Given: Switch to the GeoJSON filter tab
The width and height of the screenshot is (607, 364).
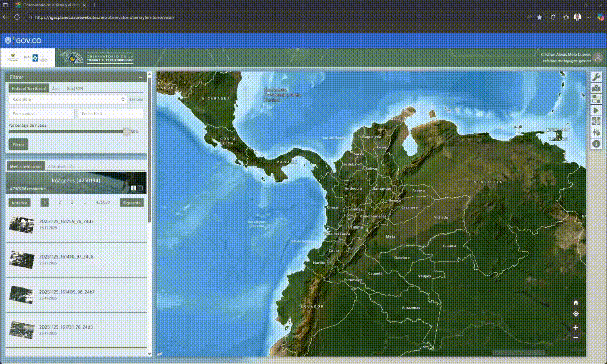Looking at the screenshot, I should point(75,89).
